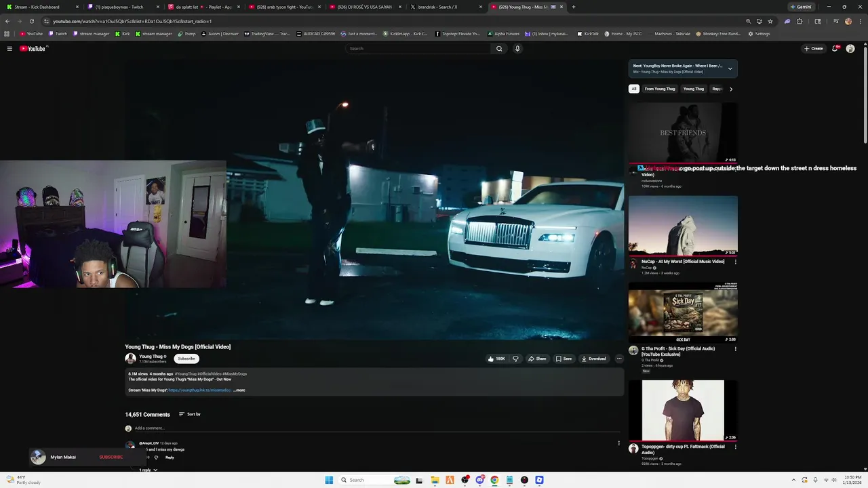Viewport: 868px width, 488px height.
Task: Download the video
Action: (593, 359)
